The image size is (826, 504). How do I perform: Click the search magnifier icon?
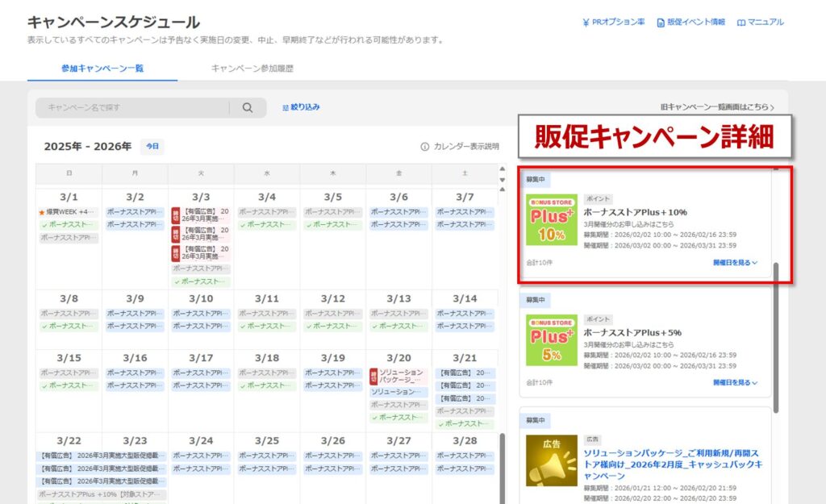[247, 107]
